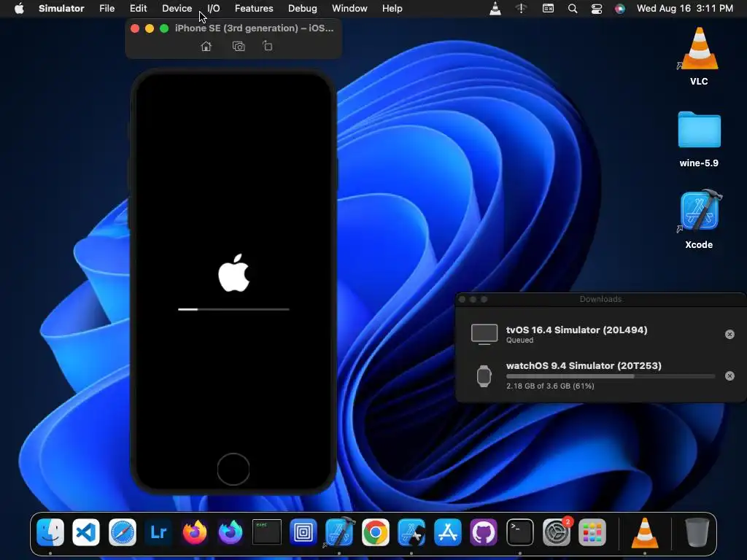Take a screenshot with the Simulator camera icon
The image size is (747, 560).
point(239,46)
